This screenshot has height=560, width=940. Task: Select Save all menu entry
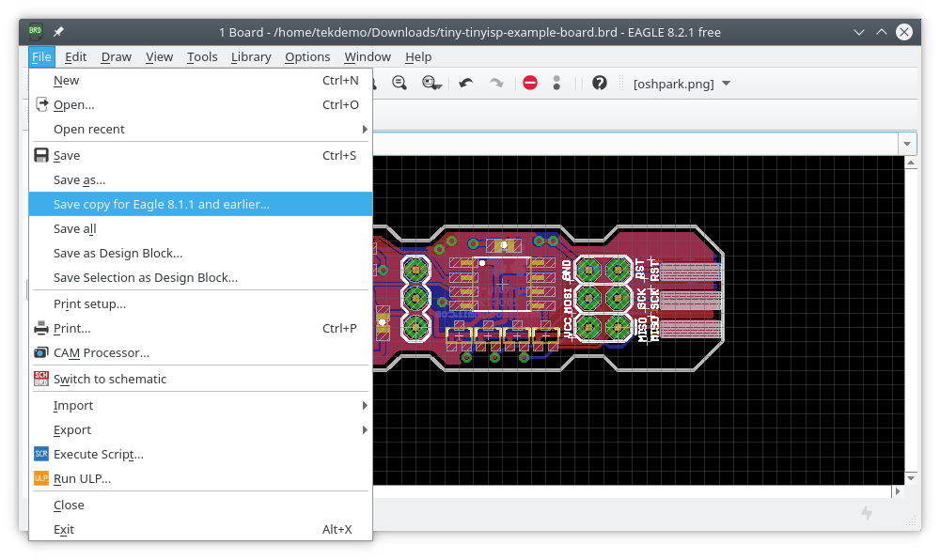click(x=201, y=228)
